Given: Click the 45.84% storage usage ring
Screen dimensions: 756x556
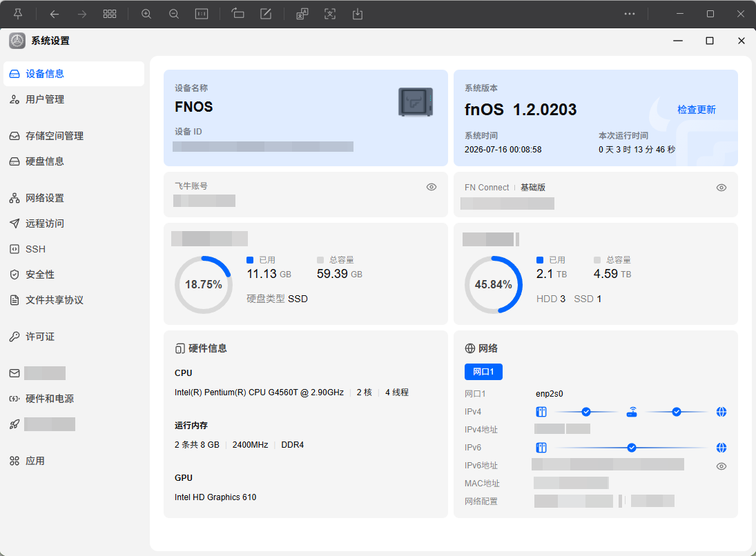Looking at the screenshot, I should tap(493, 284).
